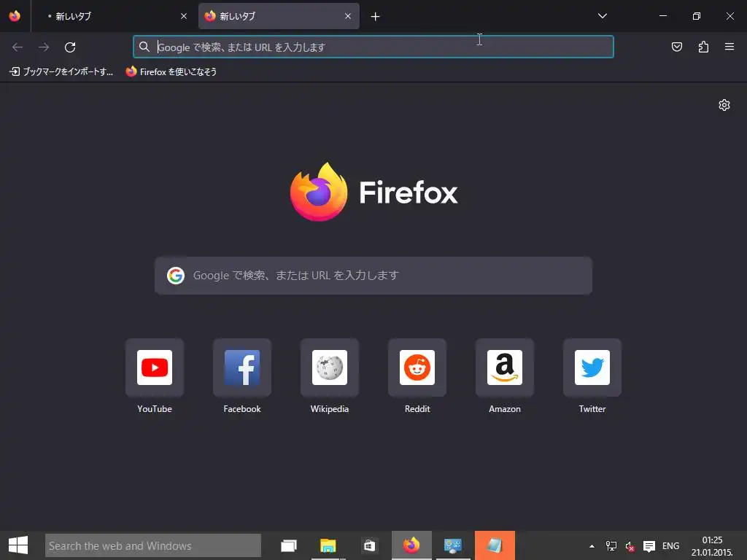This screenshot has width=747, height=560.
Task: Restore down the Firefox window
Action: coord(696,16)
